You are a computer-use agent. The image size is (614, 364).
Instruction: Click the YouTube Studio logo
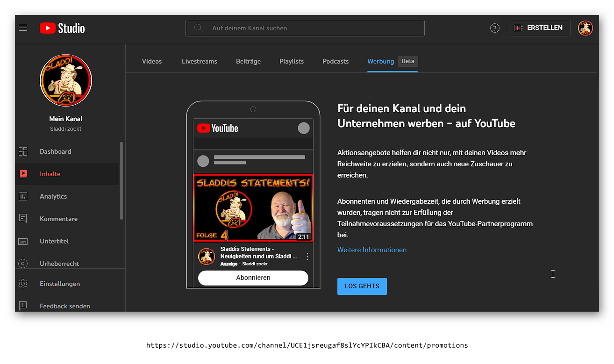(x=62, y=28)
